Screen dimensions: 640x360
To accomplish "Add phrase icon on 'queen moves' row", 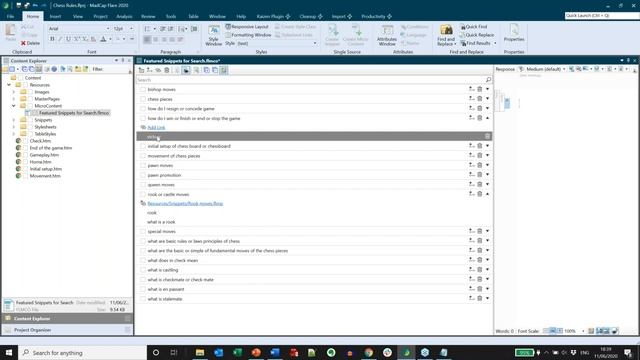I will tap(471, 184).
